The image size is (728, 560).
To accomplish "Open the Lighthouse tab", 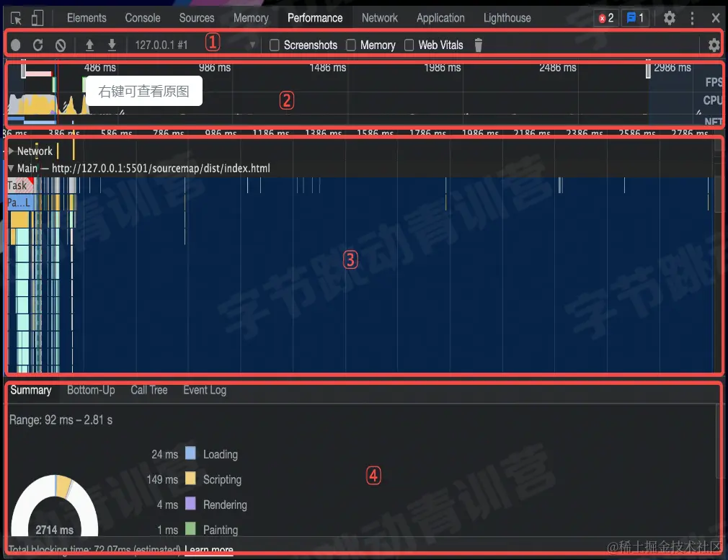I will (x=507, y=18).
